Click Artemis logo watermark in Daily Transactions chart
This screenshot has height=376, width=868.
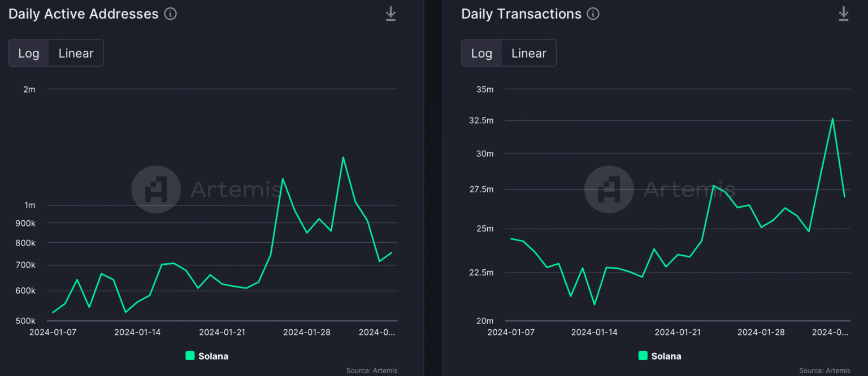609,189
